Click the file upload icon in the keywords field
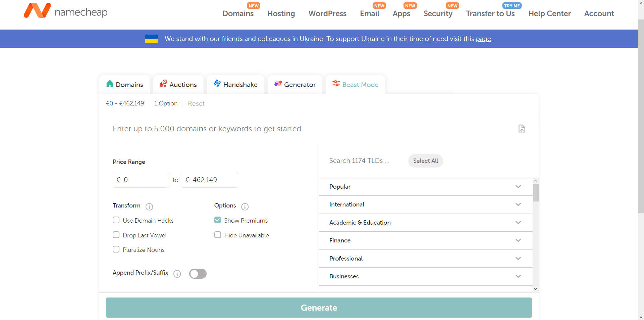The width and height of the screenshot is (644, 320). tap(522, 129)
